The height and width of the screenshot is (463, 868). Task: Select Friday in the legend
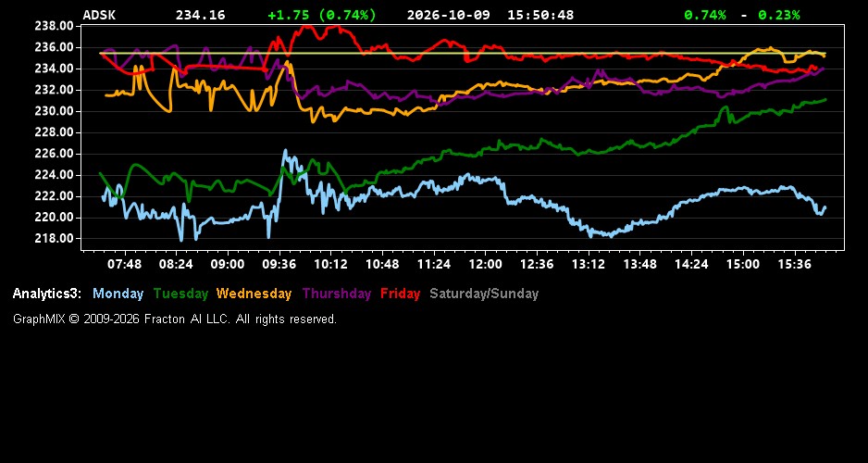401,294
